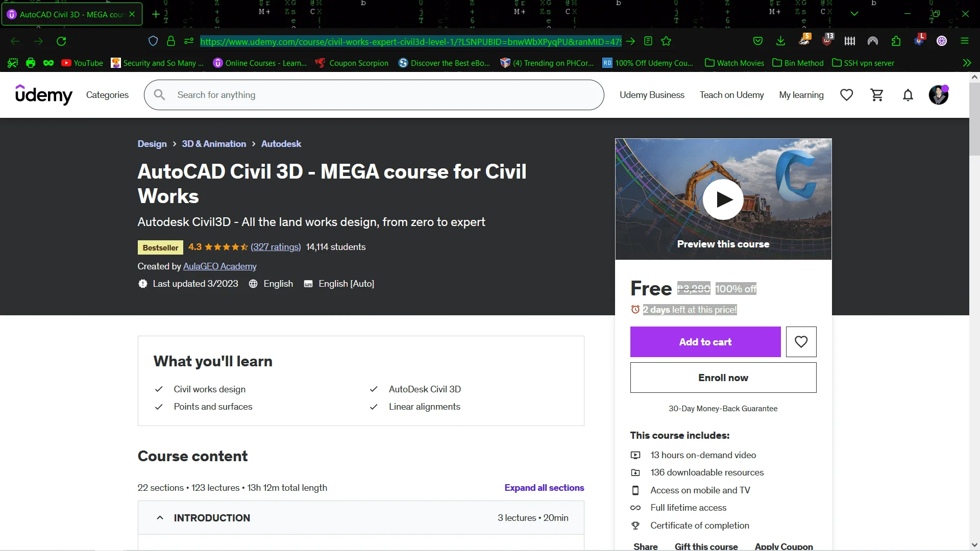Reload the current Udemy page
Viewport: 980px width, 551px height.
tap(61, 41)
